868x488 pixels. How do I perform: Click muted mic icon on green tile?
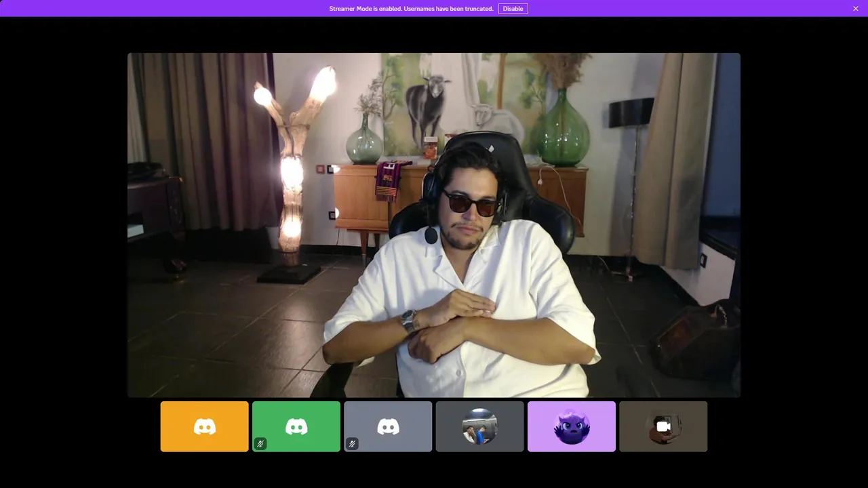click(x=260, y=444)
